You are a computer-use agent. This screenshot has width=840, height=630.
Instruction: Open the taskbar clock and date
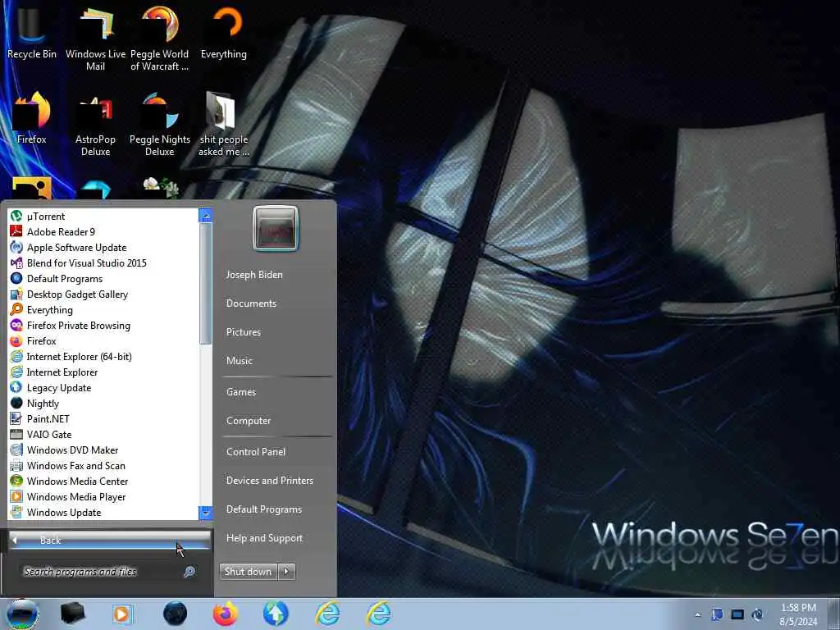click(798, 614)
